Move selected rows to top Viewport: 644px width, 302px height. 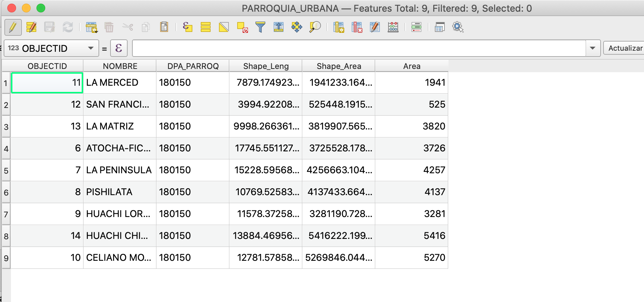point(279,27)
